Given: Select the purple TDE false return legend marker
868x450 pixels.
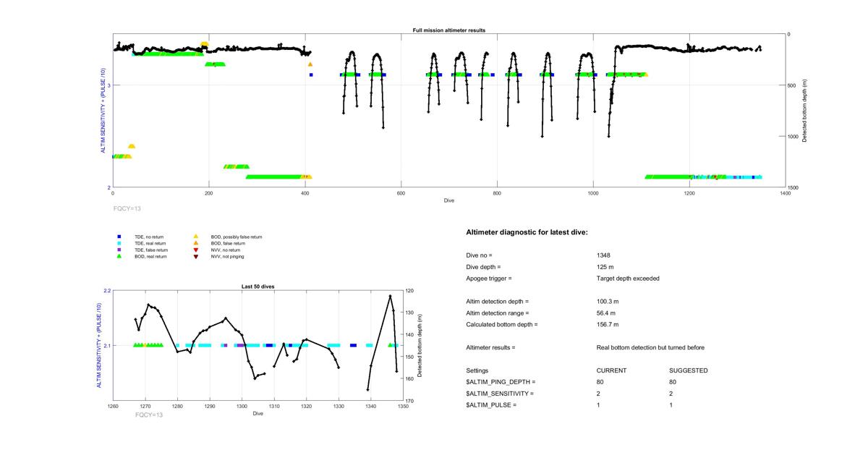Looking at the screenshot, I should click(x=119, y=250).
